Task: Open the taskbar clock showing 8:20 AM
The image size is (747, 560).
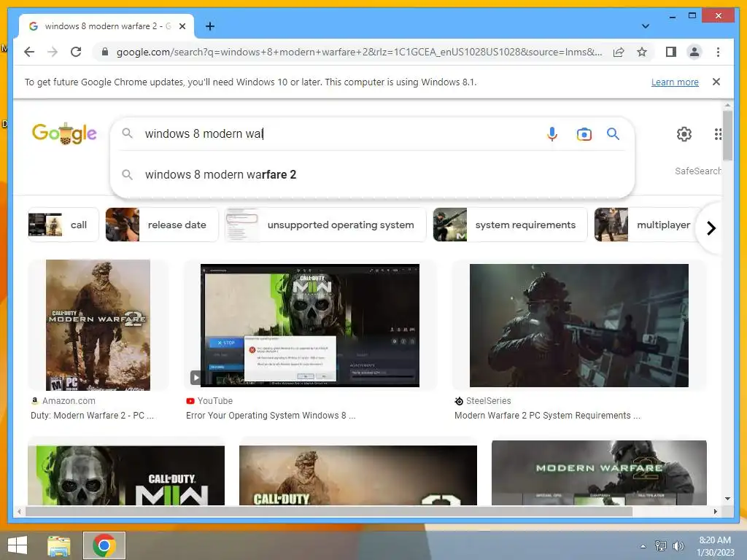Action: pos(715,546)
